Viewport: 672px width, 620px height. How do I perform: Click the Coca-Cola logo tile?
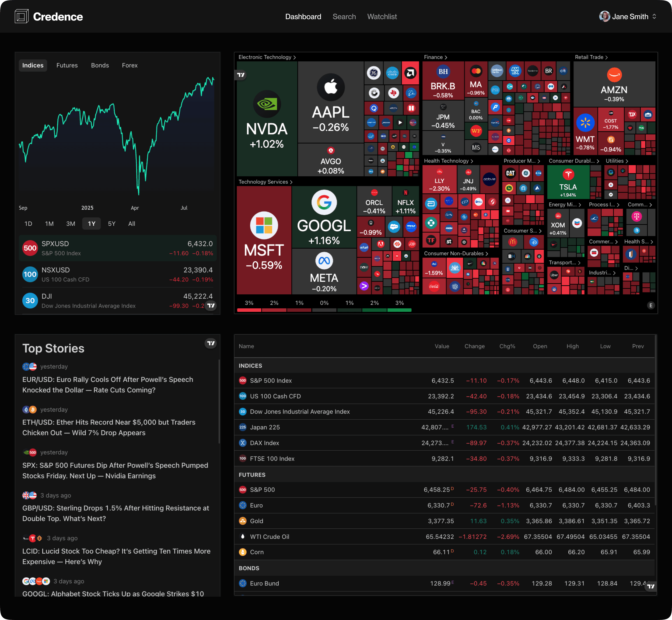pos(434,287)
